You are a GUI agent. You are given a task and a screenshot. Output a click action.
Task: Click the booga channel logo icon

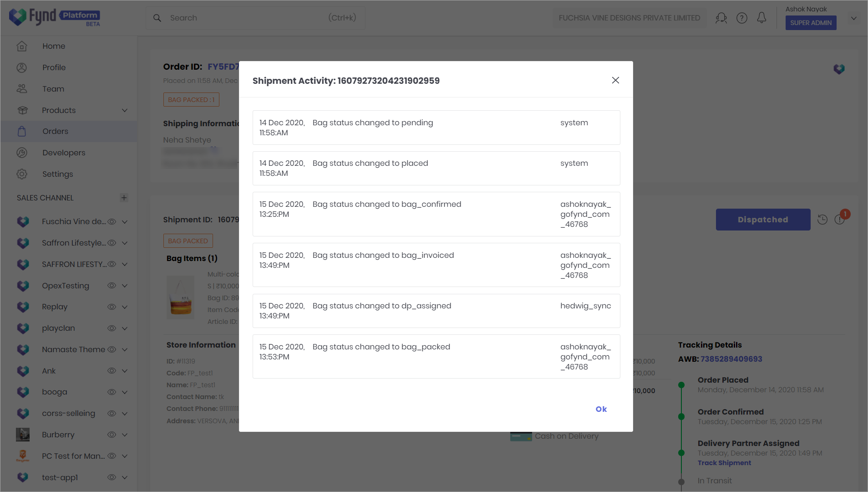coord(23,392)
